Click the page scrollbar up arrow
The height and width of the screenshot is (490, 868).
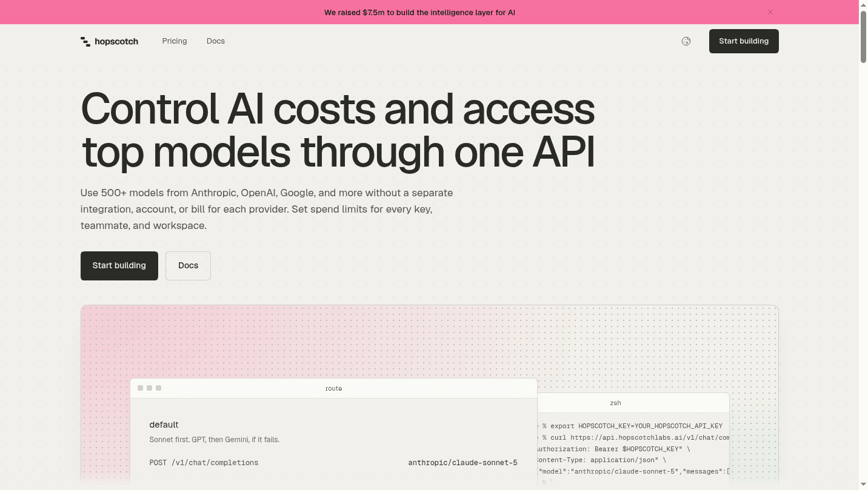pos(863,5)
